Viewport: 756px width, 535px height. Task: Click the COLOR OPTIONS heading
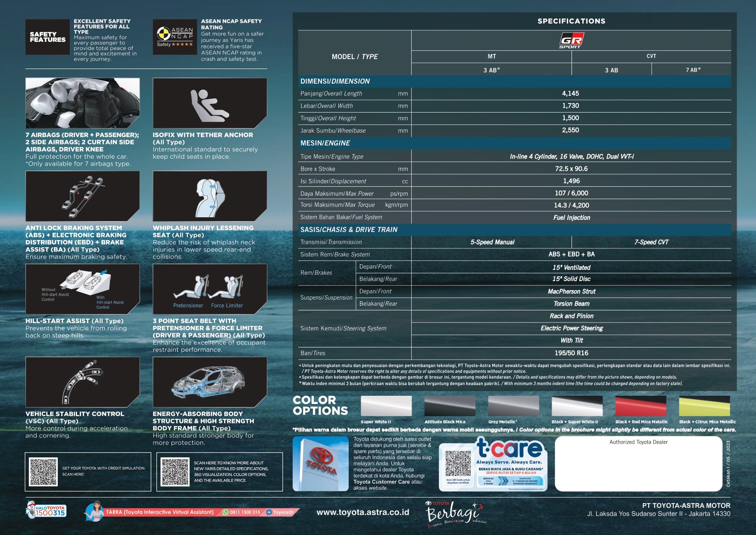coord(320,406)
